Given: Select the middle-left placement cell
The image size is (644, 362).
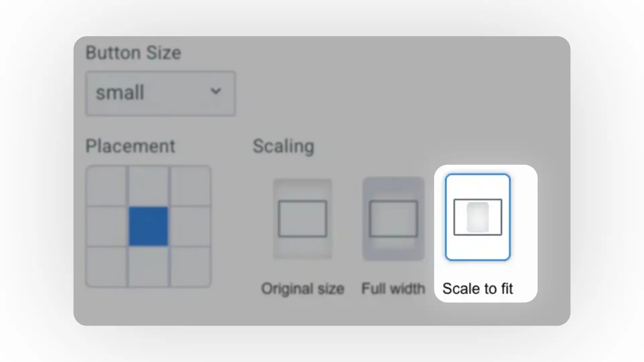Looking at the screenshot, I should click(107, 226).
